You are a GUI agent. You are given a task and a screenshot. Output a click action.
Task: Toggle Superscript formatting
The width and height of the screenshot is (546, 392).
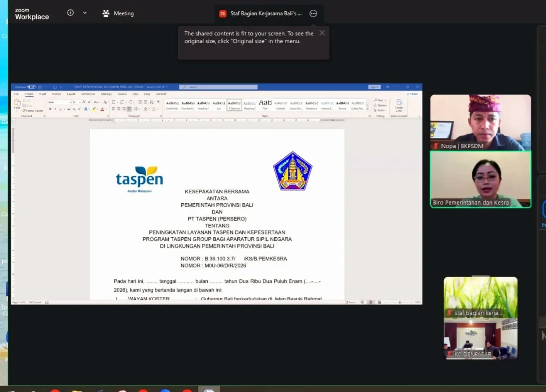click(79, 109)
